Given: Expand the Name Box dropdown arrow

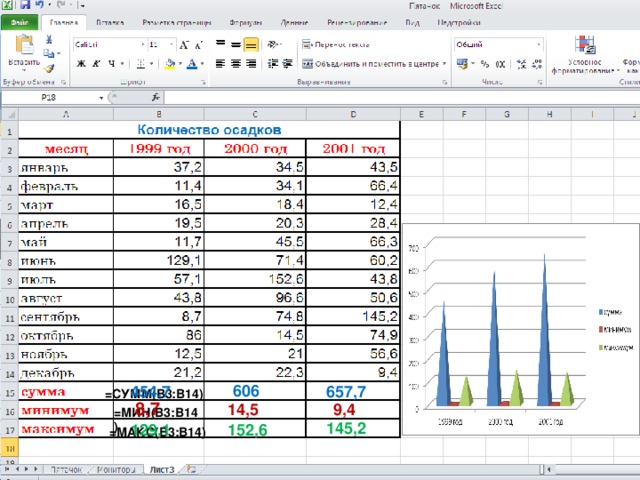Looking at the screenshot, I should pyautogui.click(x=101, y=98).
